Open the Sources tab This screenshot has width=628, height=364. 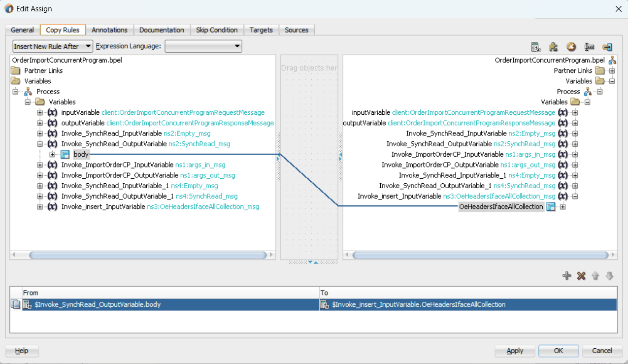[297, 30]
